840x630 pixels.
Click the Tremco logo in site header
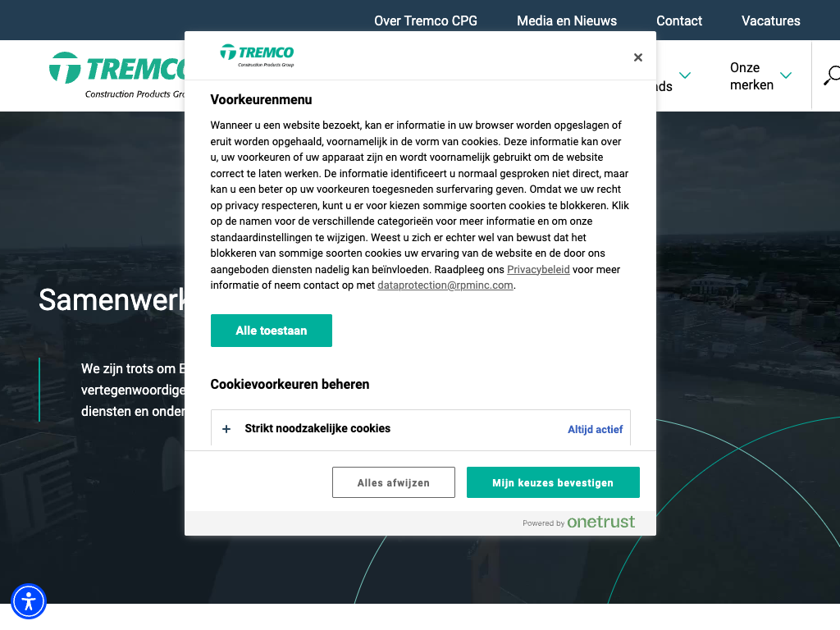click(116, 75)
